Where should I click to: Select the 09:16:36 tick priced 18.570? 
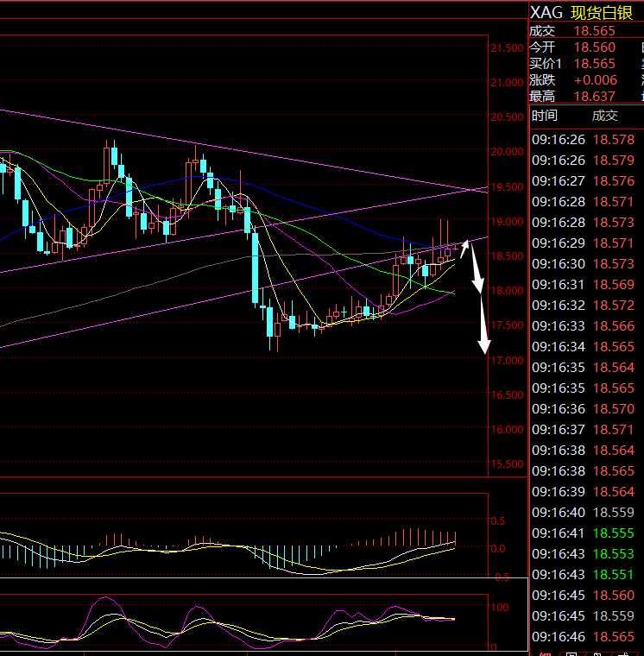tap(584, 409)
